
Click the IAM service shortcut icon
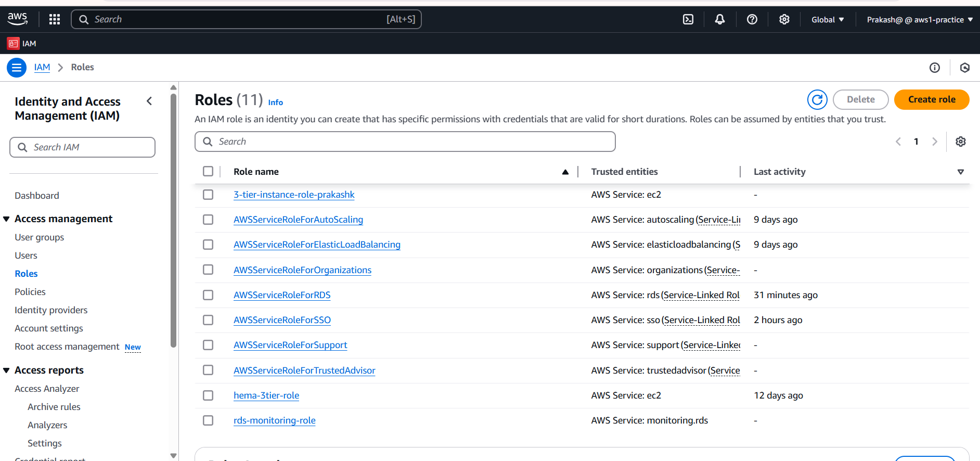(14, 44)
